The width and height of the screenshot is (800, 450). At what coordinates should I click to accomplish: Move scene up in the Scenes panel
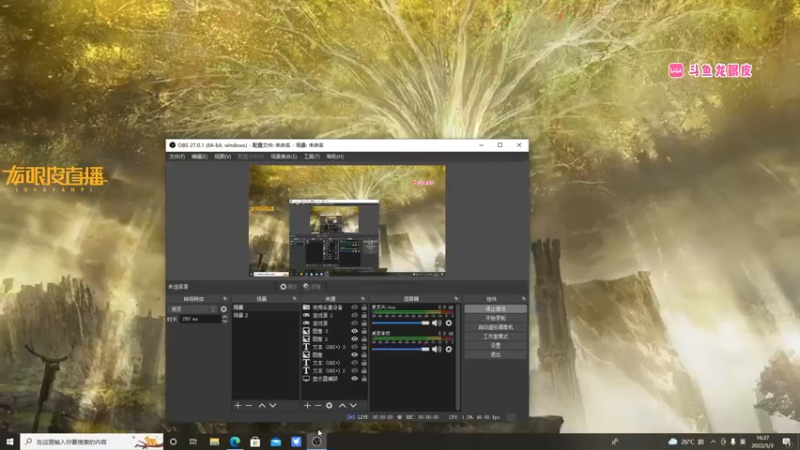262,406
